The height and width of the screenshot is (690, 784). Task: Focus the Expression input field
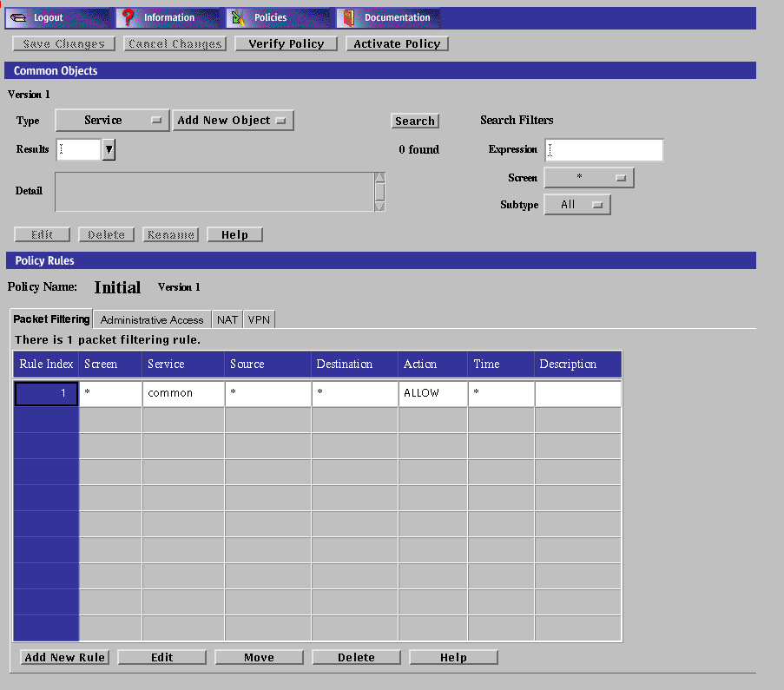[604, 150]
